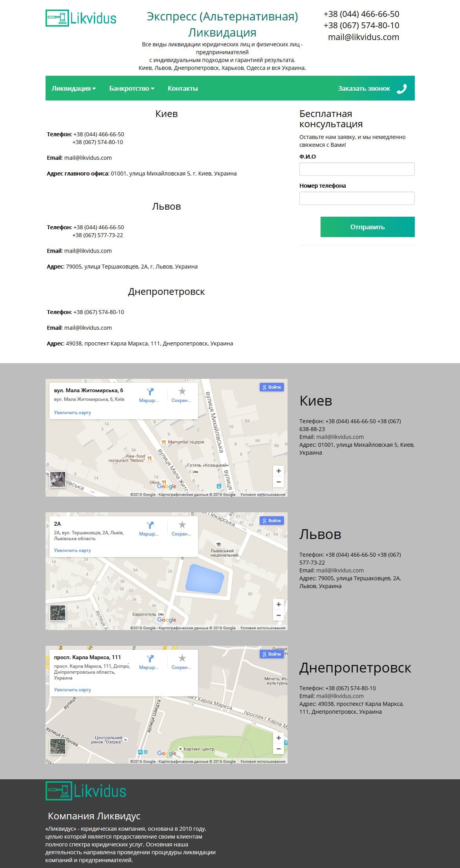Switch Dnipropetrovsk map to satellite thumbnail
Screen dimensions: 460x868
pyautogui.click(x=58, y=746)
